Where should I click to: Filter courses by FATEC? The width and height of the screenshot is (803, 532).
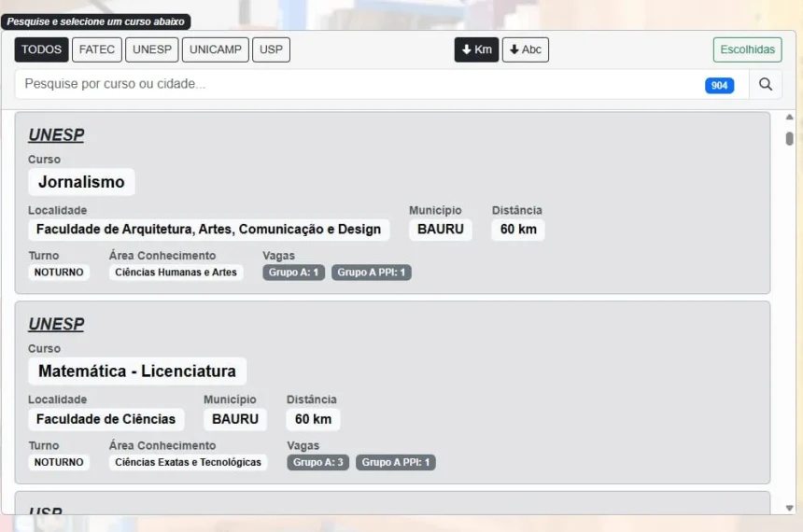[97, 49]
